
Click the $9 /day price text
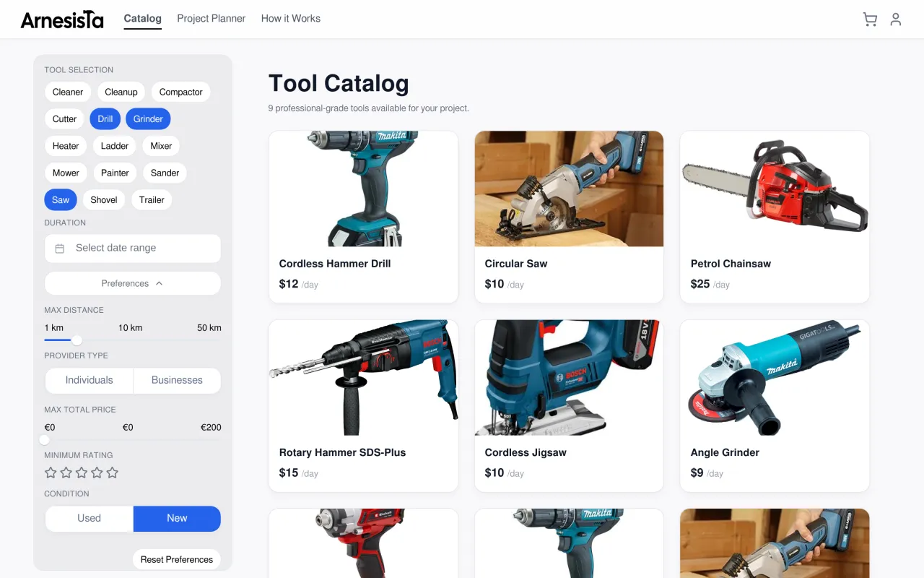[x=707, y=473]
